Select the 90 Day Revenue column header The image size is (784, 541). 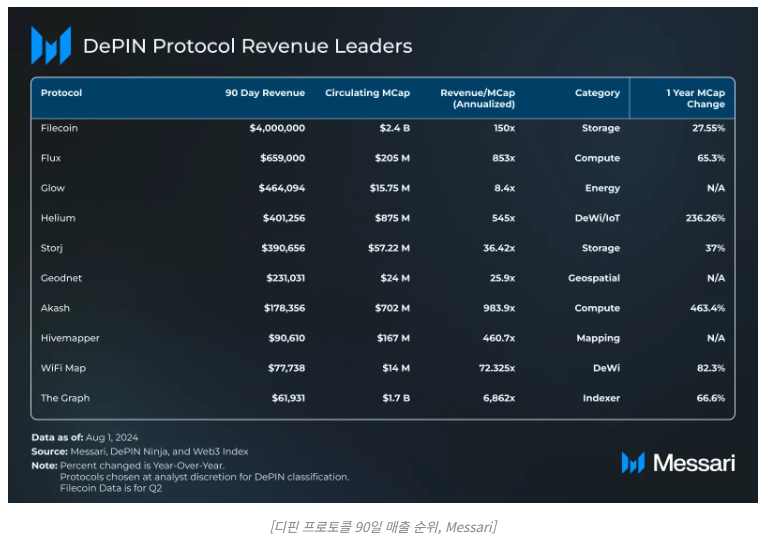coord(264,93)
